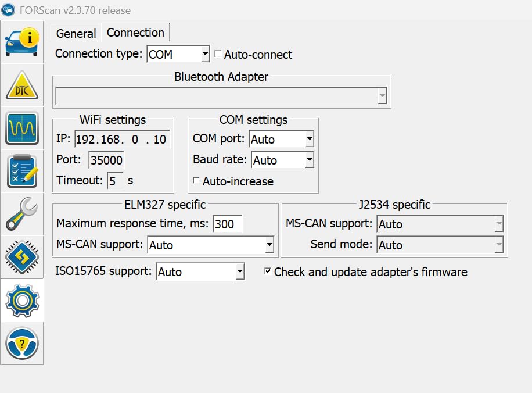Open the J2534 MS-CAN support dropdown
The image size is (532, 393).
[440, 224]
